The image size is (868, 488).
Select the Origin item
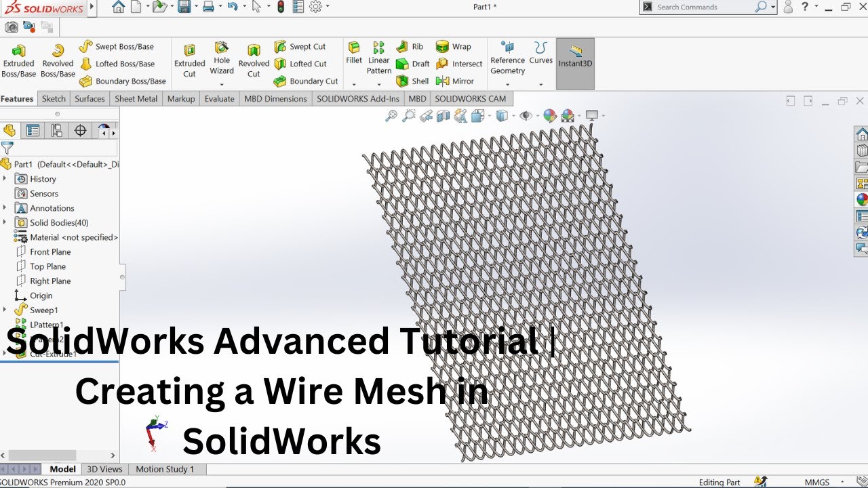click(34, 296)
